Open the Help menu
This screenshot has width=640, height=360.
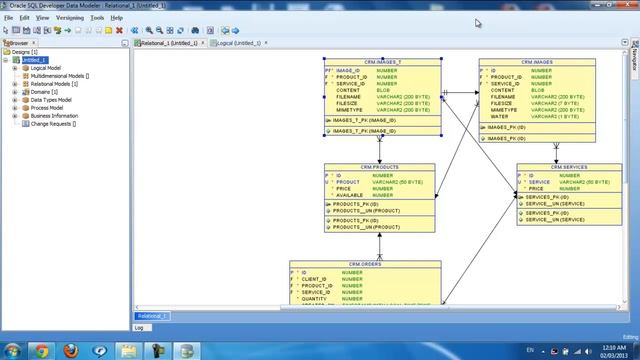click(x=117, y=18)
